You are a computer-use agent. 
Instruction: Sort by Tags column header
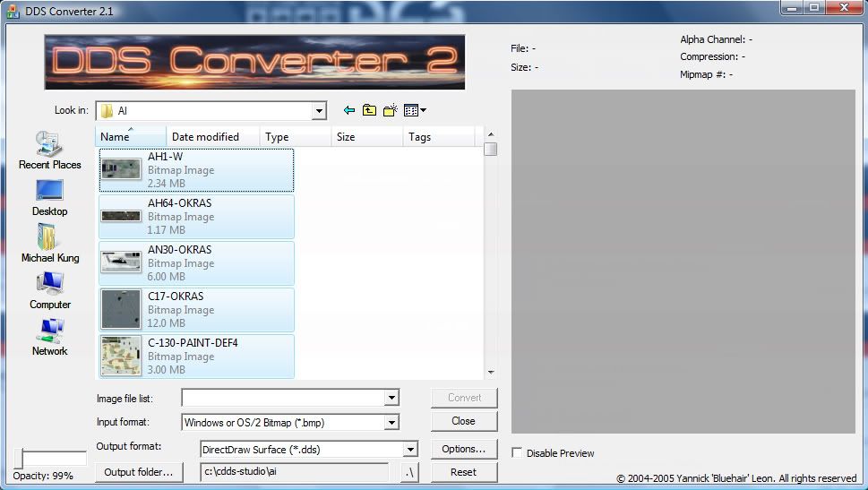click(438, 137)
